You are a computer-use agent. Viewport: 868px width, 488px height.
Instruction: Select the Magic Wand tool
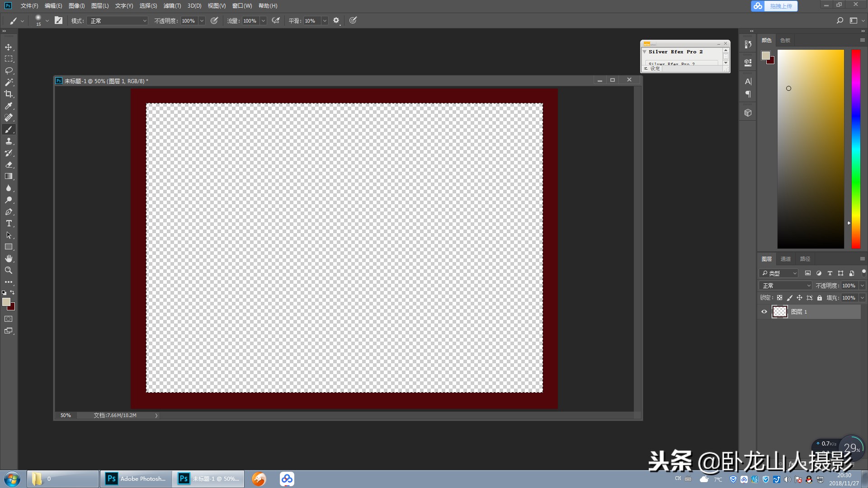pos(9,82)
